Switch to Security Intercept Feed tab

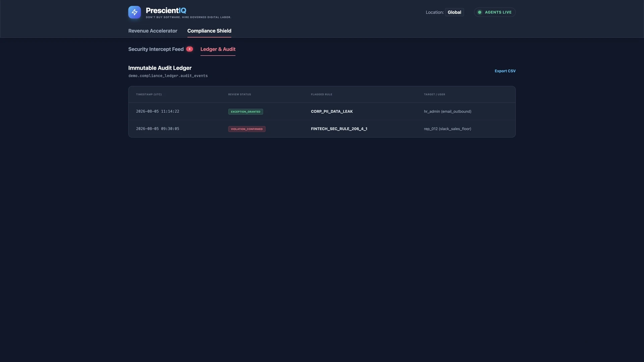click(156, 49)
